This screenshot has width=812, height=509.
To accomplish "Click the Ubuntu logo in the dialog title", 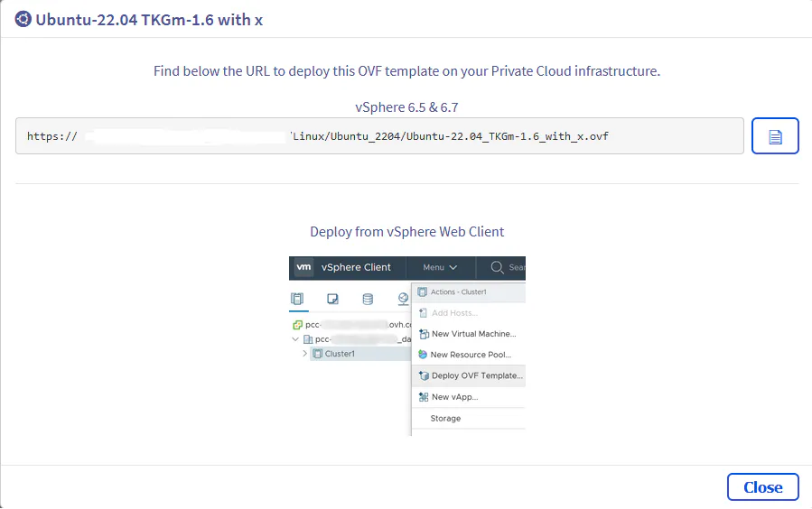I will (23, 20).
